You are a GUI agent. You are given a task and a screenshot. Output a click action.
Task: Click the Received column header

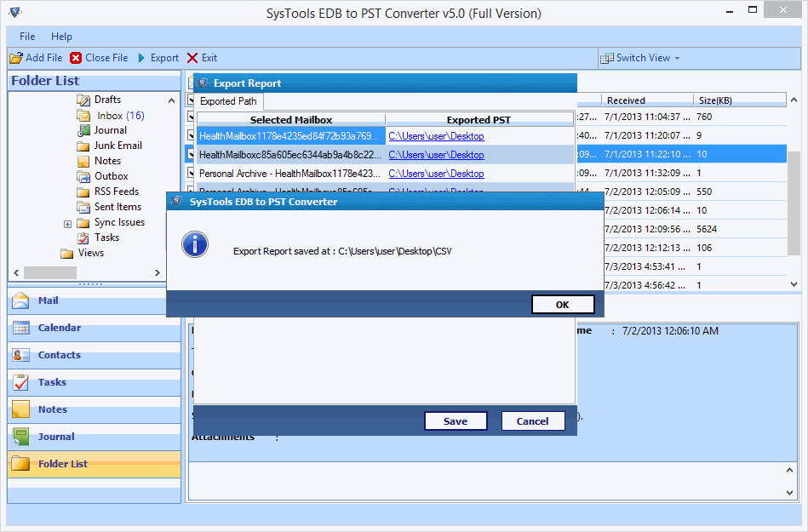(648, 100)
